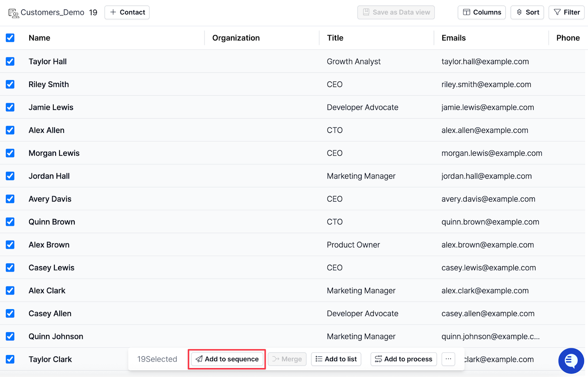Click the Title column header

pyautogui.click(x=335, y=38)
